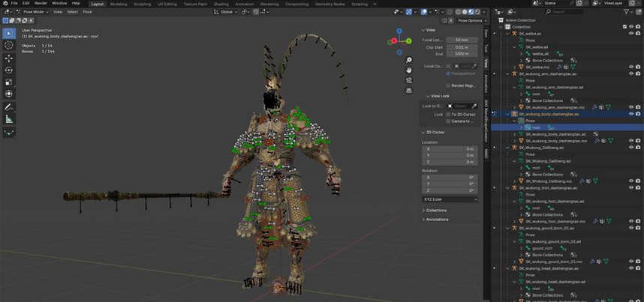This screenshot has height=302, width=644.
Task: Toggle visibility of SK_wukong_arm_dashengtao.ao
Action: coord(630,74)
